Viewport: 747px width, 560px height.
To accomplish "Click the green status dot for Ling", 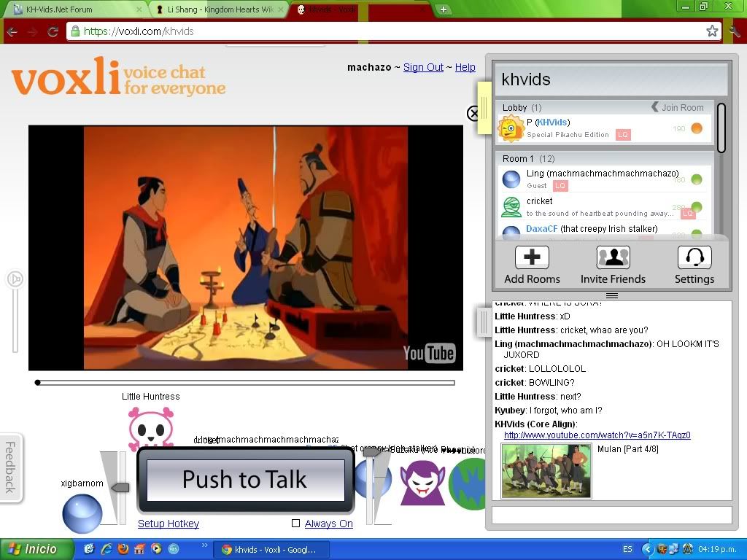I will tap(697, 179).
